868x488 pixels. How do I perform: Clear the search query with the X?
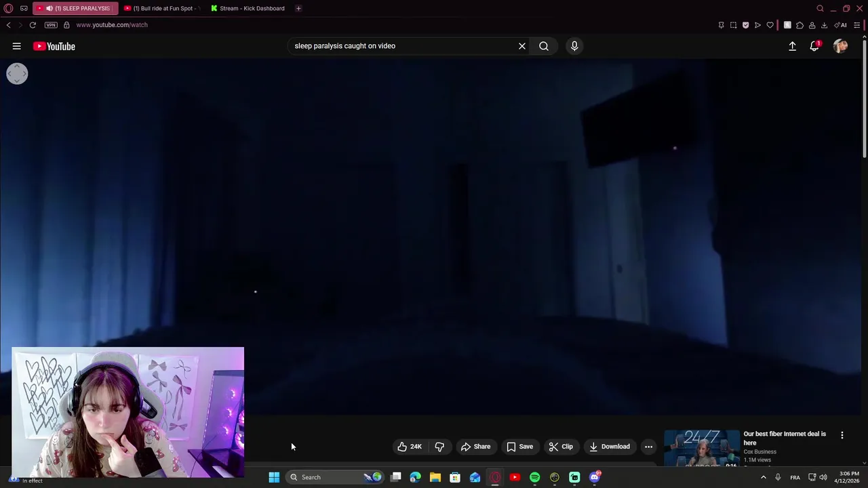(x=522, y=46)
